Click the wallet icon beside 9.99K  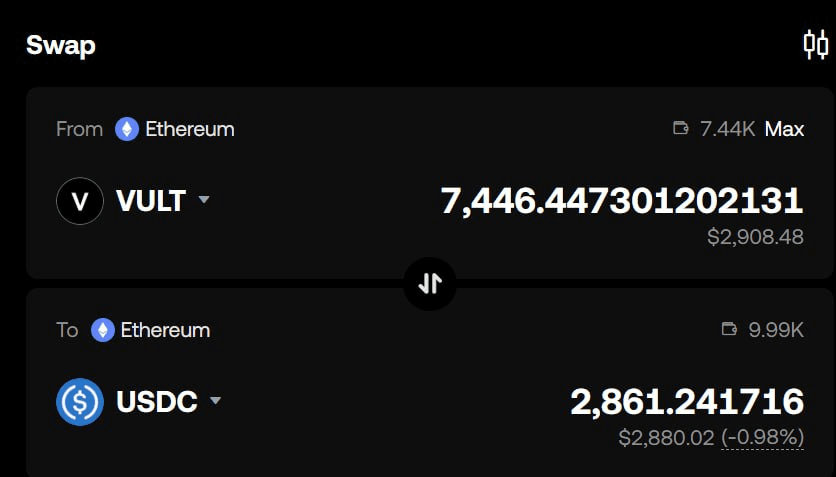click(730, 330)
